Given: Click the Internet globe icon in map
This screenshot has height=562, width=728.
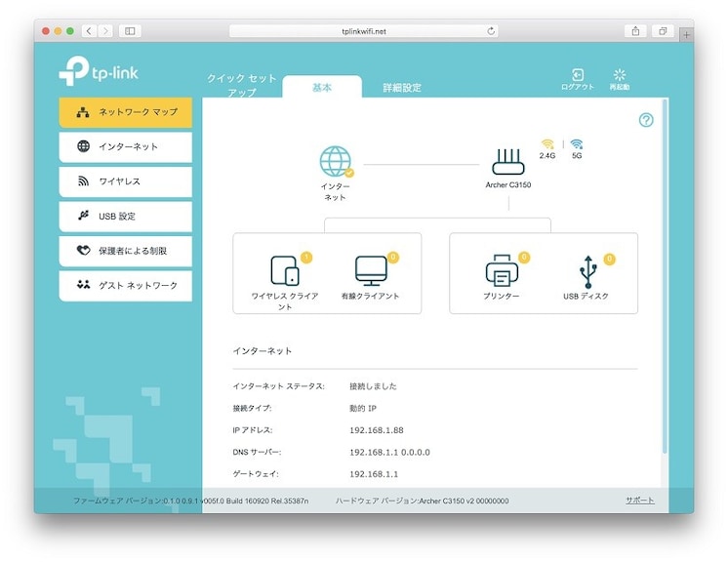Looking at the screenshot, I should point(336,162).
